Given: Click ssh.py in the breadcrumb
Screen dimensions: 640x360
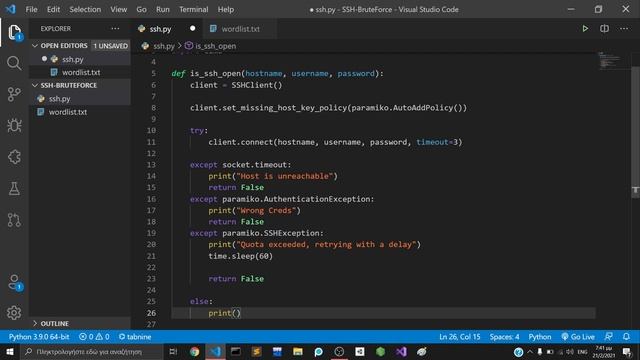Looking at the screenshot, I should 163,46.
